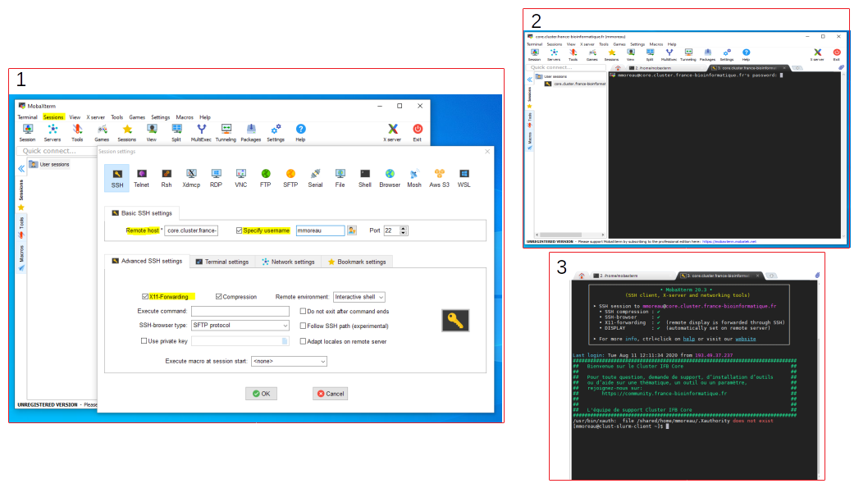Choose the Telnet session type icon
This screenshot has height=488, width=868.
pos(141,178)
